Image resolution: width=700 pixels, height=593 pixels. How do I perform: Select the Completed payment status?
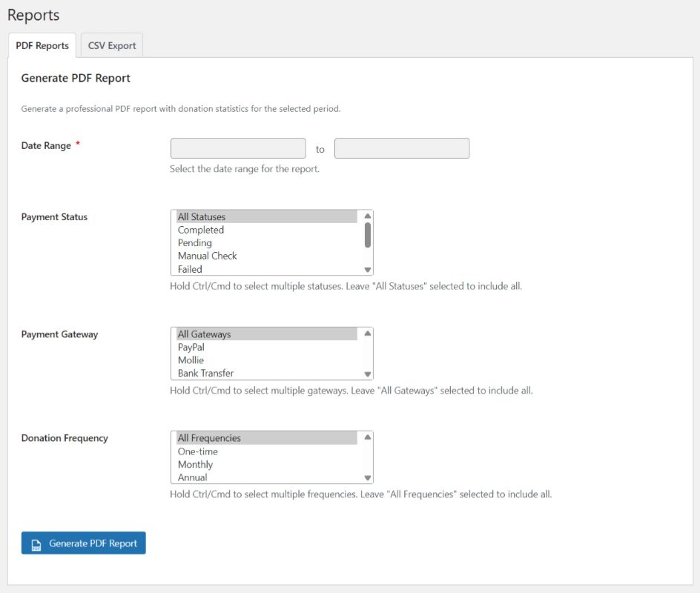click(x=201, y=230)
